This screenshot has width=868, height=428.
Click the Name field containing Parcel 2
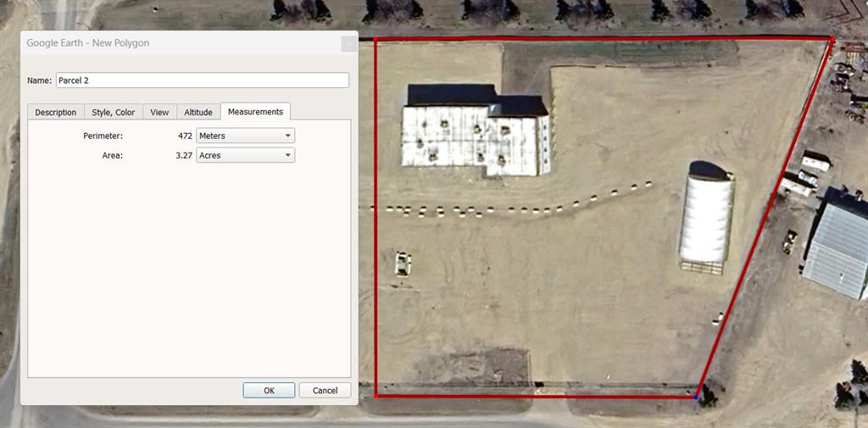(202, 81)
